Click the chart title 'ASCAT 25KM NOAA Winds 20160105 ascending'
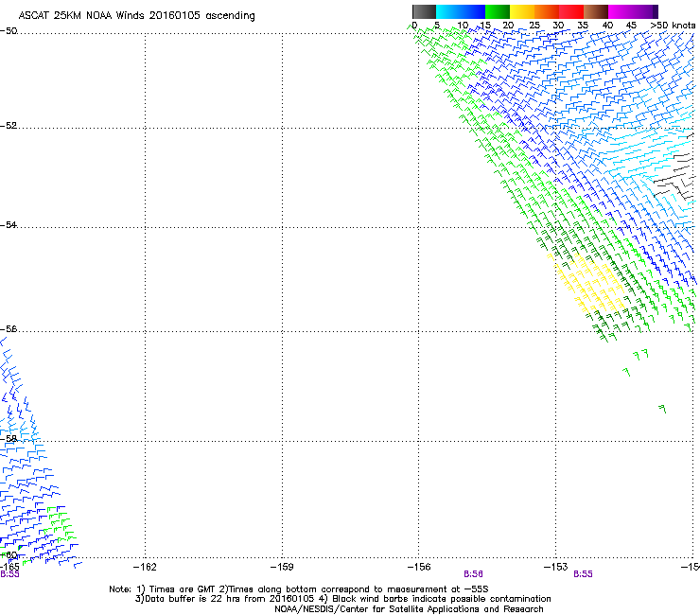Screen dimensions: 700x615 [136, 16]
